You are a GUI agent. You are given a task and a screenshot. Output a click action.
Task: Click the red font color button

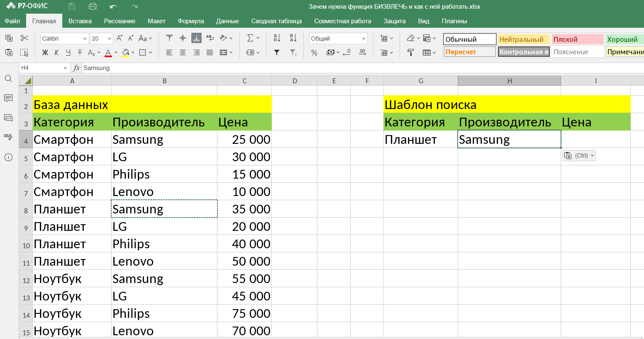tap(108, 53)
